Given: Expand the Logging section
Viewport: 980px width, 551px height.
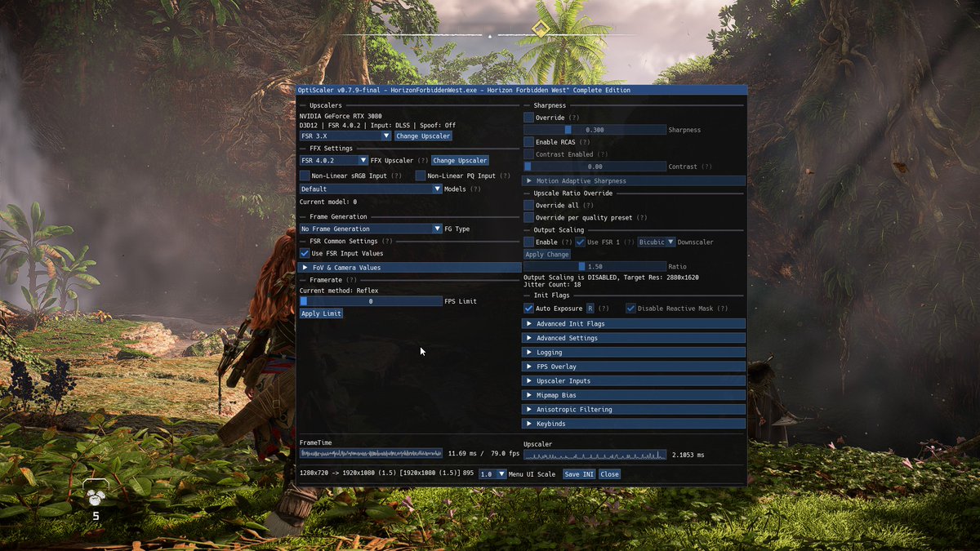Looking at the screenshot, I should [x=634, y=353].
